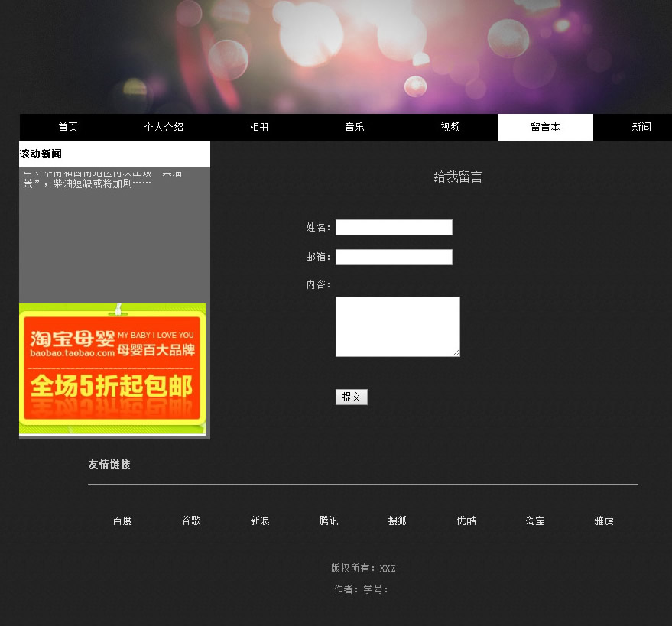Open the 新浪 link
The image size is (672, 626).
pos(260,521)
